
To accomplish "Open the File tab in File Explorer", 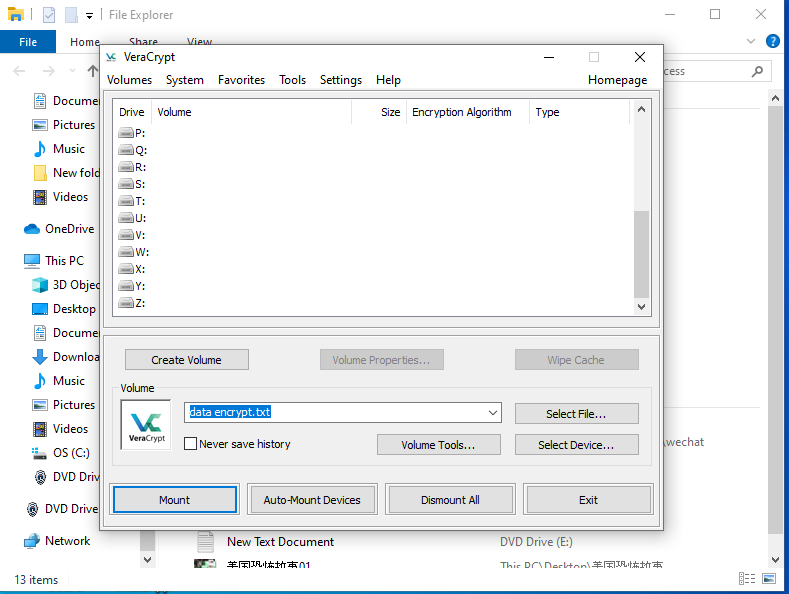I will point(28,42).
